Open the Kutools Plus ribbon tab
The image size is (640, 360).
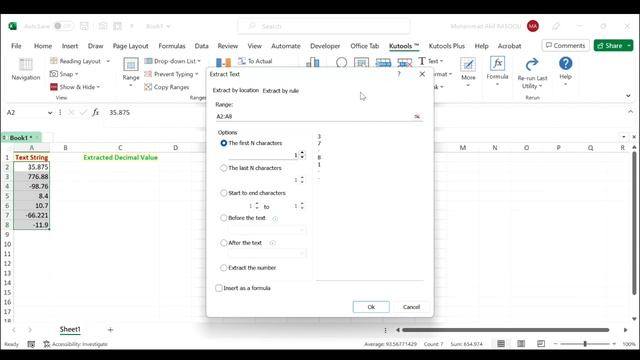click(x=447, y=46)
